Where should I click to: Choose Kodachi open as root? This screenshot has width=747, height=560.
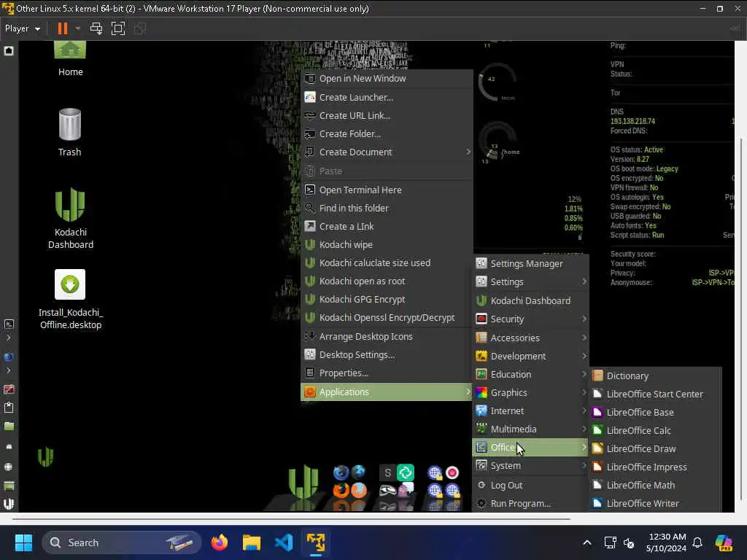[387, 281]
